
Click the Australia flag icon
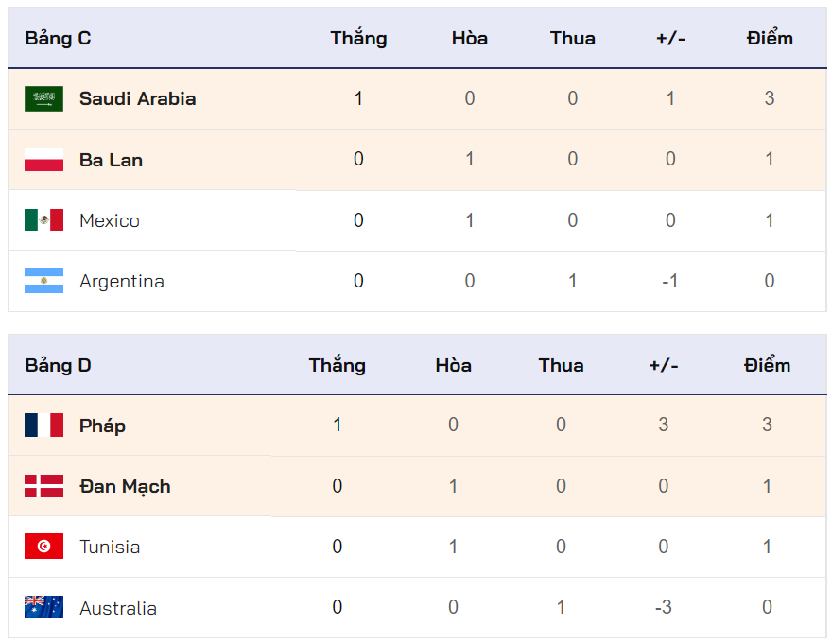point(43,607)
